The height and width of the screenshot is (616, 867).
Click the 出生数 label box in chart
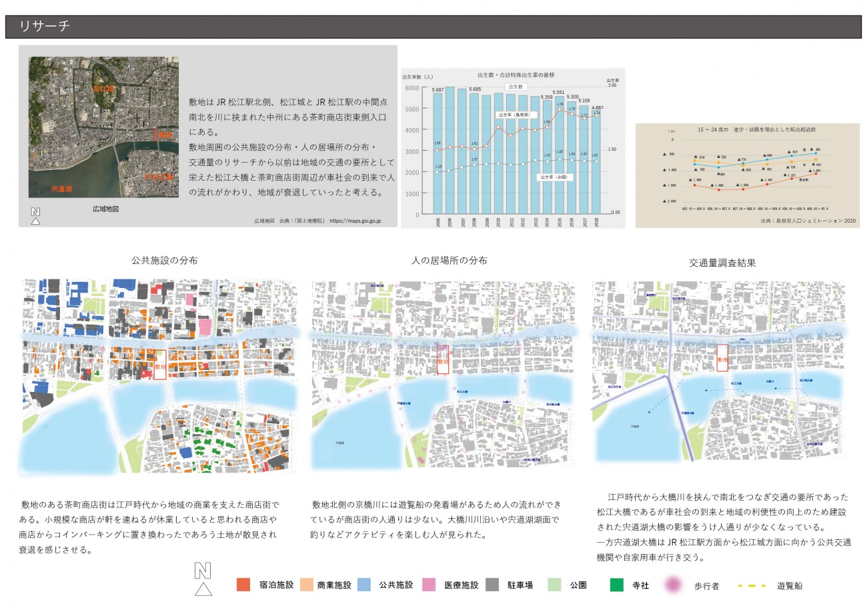516,87
